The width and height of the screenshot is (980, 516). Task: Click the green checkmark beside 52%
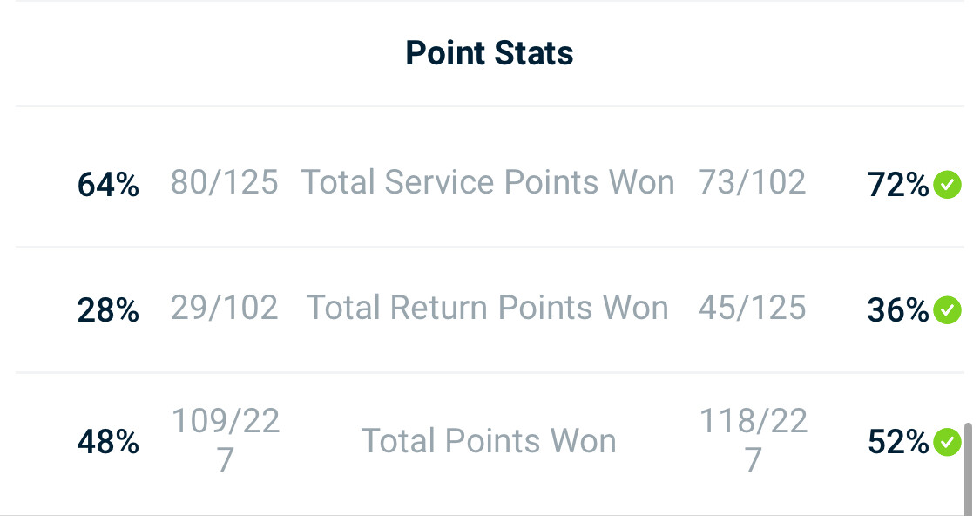point(947,442)
